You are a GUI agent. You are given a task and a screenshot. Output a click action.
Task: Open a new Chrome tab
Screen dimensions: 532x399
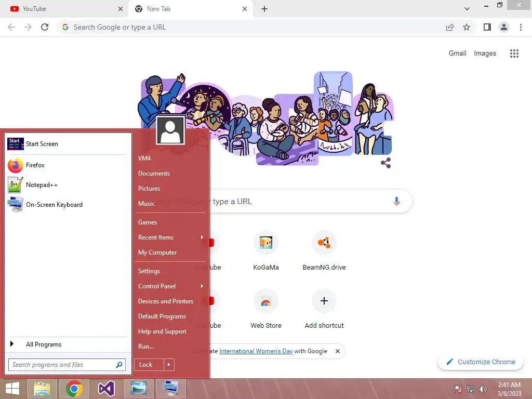pyautogui.click(x=264, y=9)
